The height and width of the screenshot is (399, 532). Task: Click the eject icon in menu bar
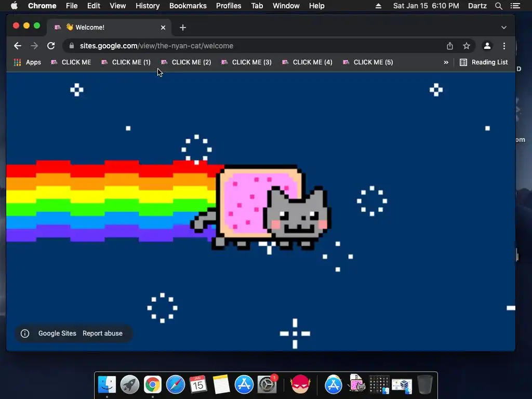378,6
